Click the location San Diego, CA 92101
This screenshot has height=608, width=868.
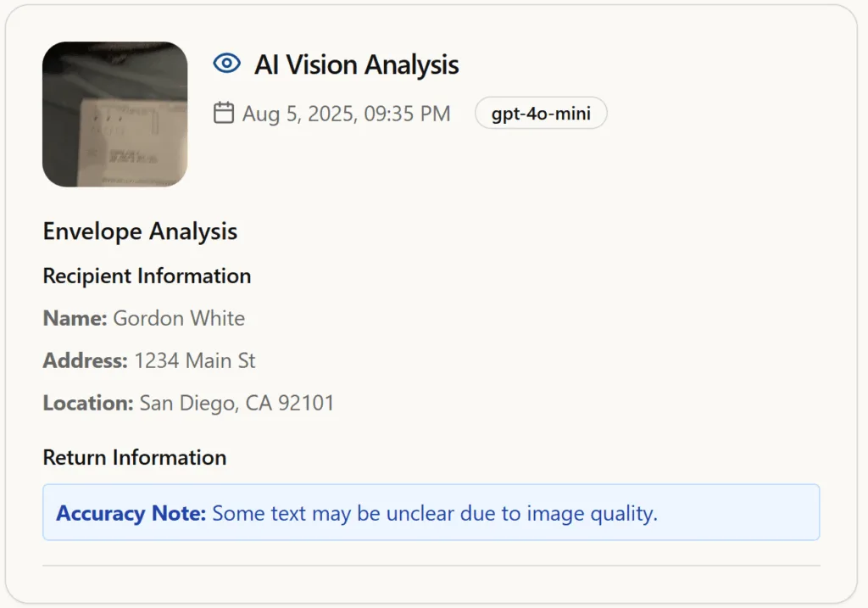pyautogui.click(x=236, y=403)
